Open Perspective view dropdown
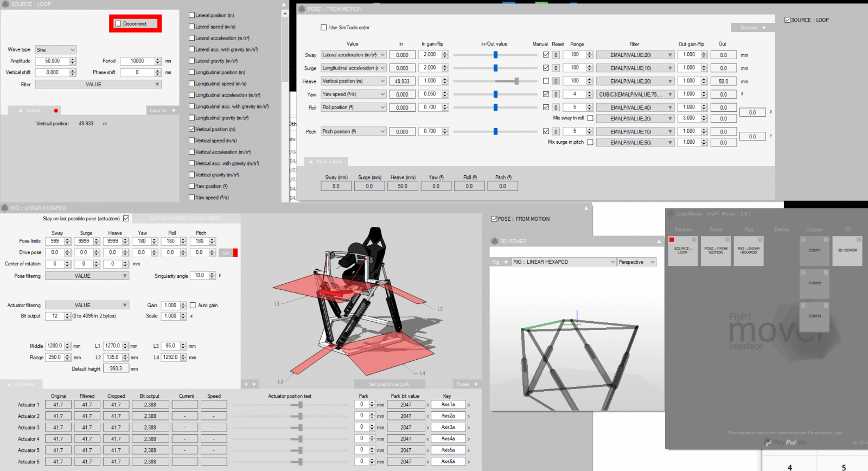Viewport: 868px width, 471px height. coord(637,262)
